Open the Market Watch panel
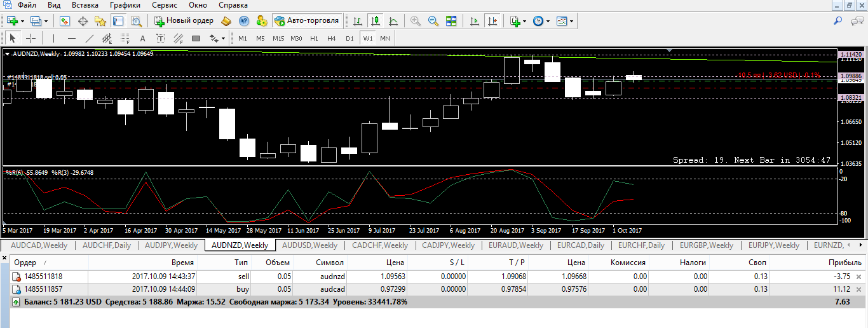868x328 pixels. point(65,21)
